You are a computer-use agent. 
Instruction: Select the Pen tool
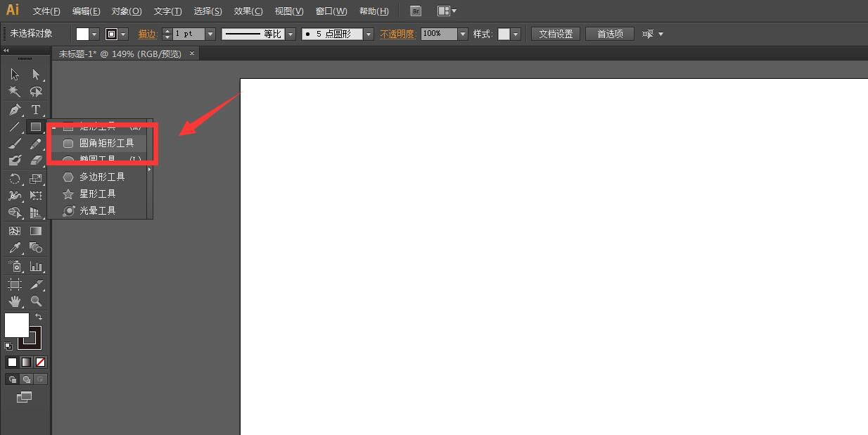(14, 109)
